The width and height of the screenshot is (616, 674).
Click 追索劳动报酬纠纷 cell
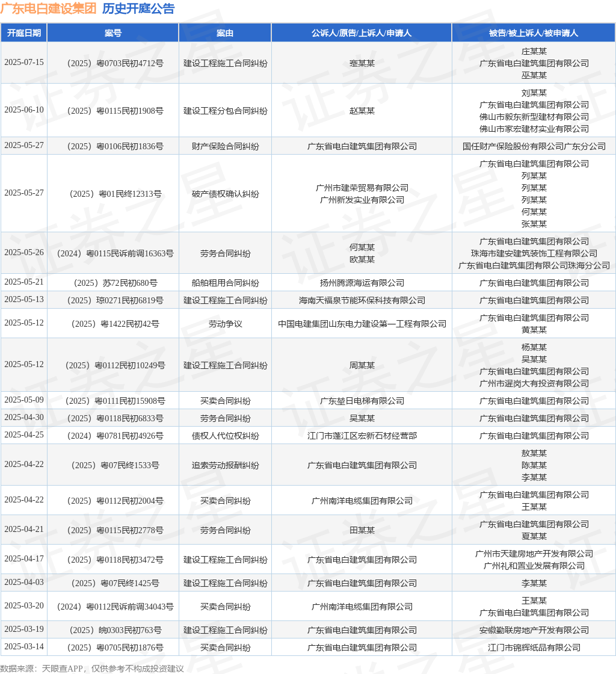point(226,466)
